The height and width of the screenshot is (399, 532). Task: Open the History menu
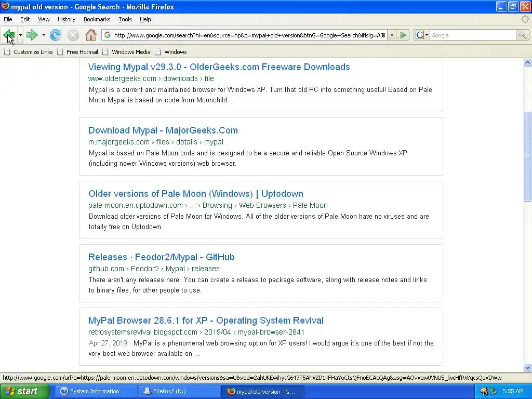[66, 19]
